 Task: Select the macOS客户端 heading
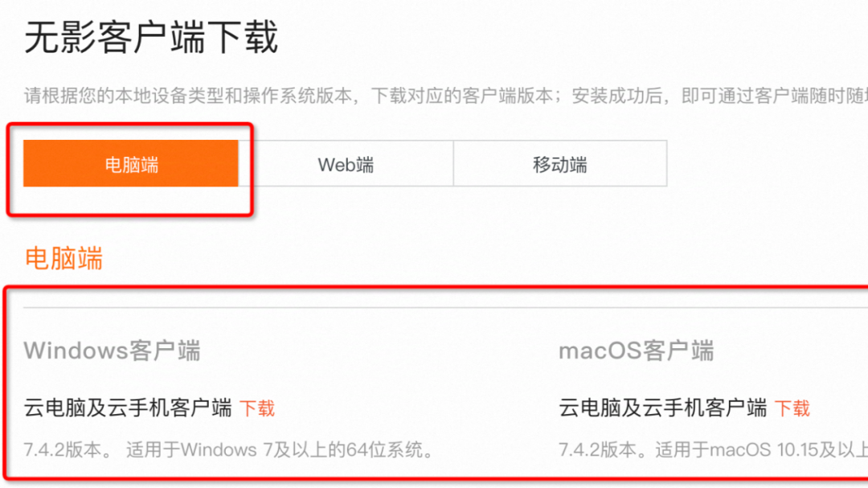(x=637, y=351)
